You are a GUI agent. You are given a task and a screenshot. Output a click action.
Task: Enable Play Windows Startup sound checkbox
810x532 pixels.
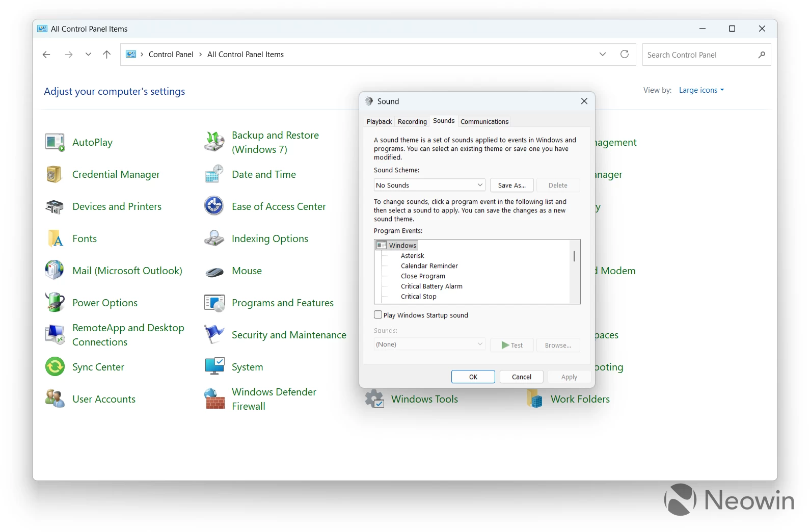[378, 315]
